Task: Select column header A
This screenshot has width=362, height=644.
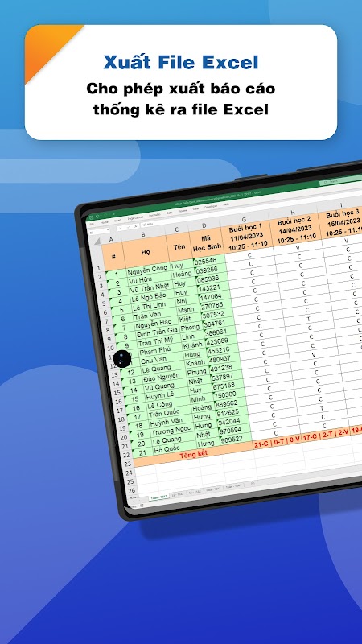Action: pos(111,239)
